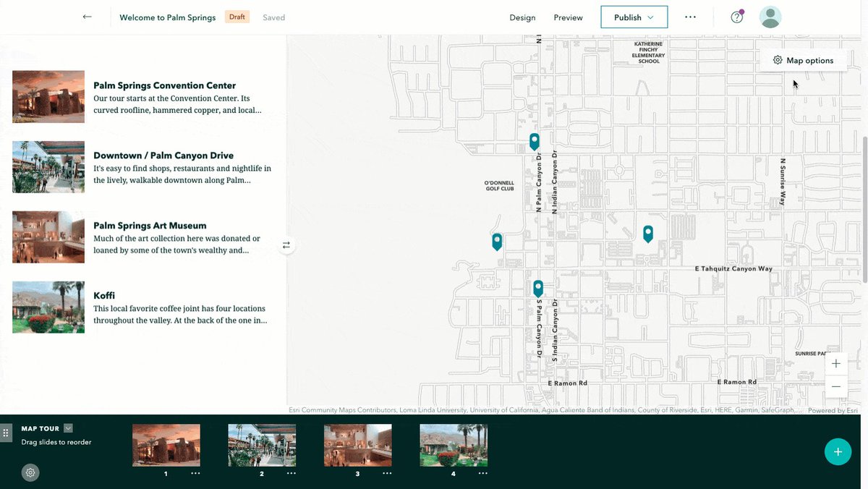868x489 pixels.
Task: Click the Koffi slide thumbnail
Action: click(454, 445)
